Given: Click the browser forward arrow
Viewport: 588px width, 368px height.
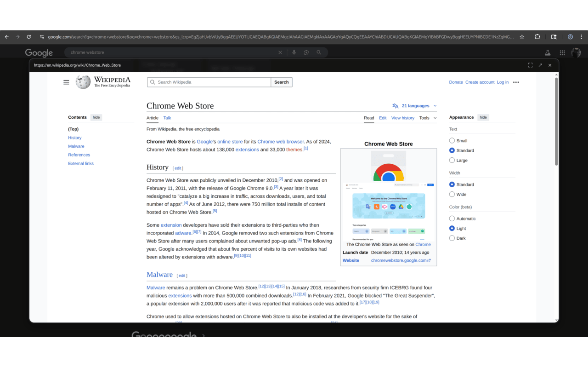Looking at the screenshot, I should (18, 37).
